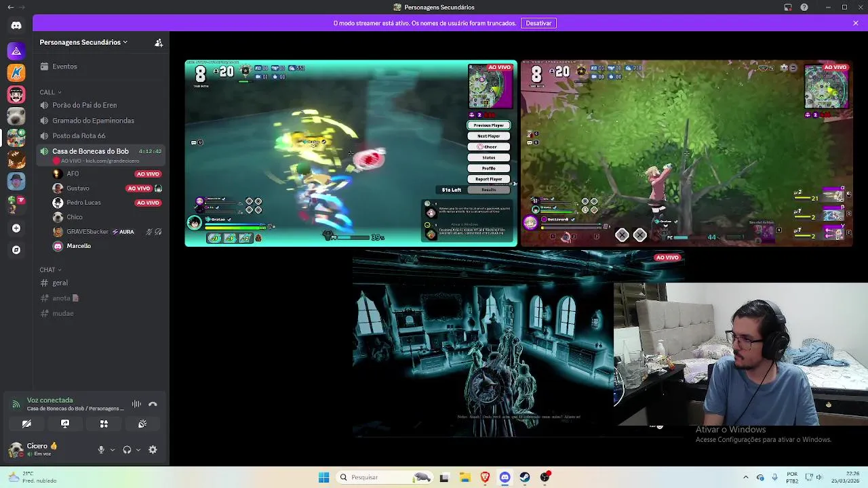Image resolution: width=868 pixels, height=488 pixels.
Task: Open output device options arrow
Action: (x=138, y=449)
